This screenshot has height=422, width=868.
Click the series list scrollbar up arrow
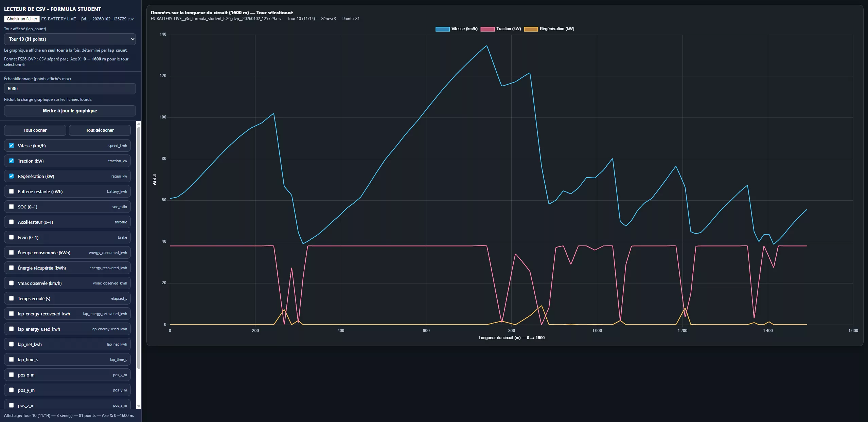click(139, 124)
